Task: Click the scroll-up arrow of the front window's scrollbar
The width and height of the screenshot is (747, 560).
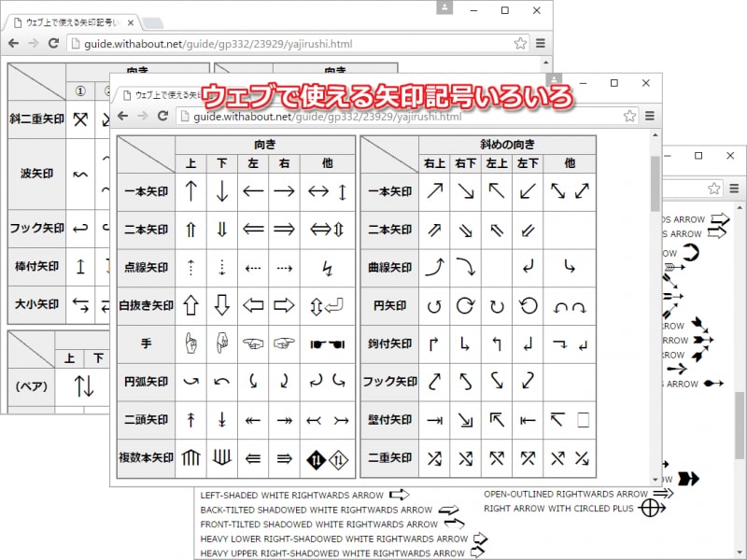Action: click(655, 134)
